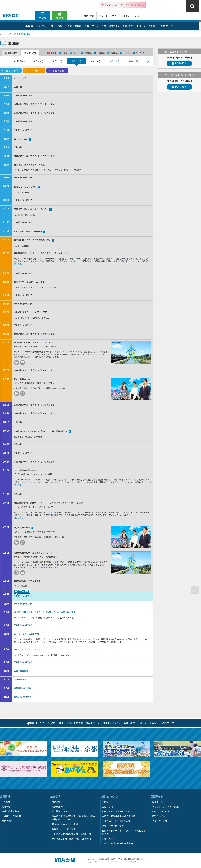Select date 7/1 (火)

[38, 61]
